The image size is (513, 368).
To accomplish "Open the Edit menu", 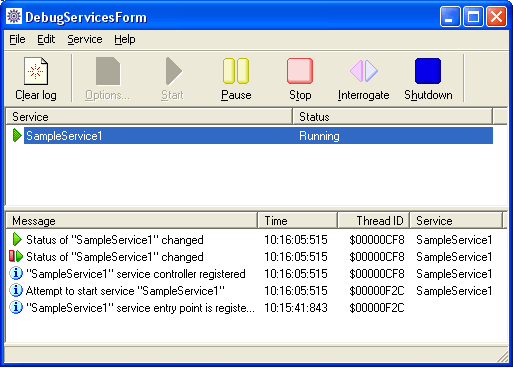I will pos(46,39).
